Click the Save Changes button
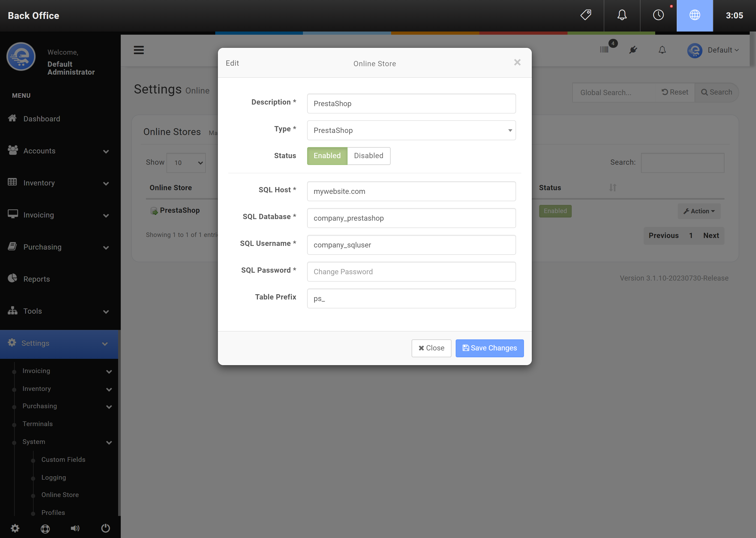 point(489,348)
